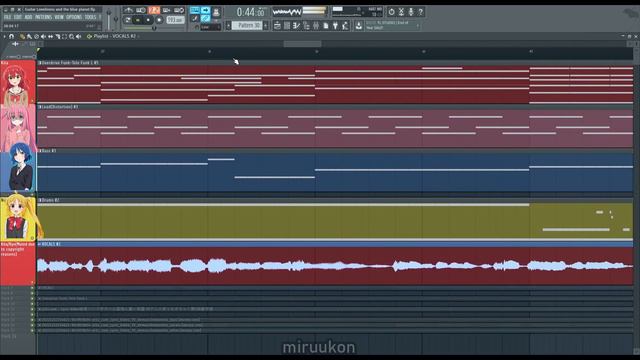Screen dimensions: 640x360
Task: Click the Playlist - VOCALS #2 title
Action: (115, 36)
